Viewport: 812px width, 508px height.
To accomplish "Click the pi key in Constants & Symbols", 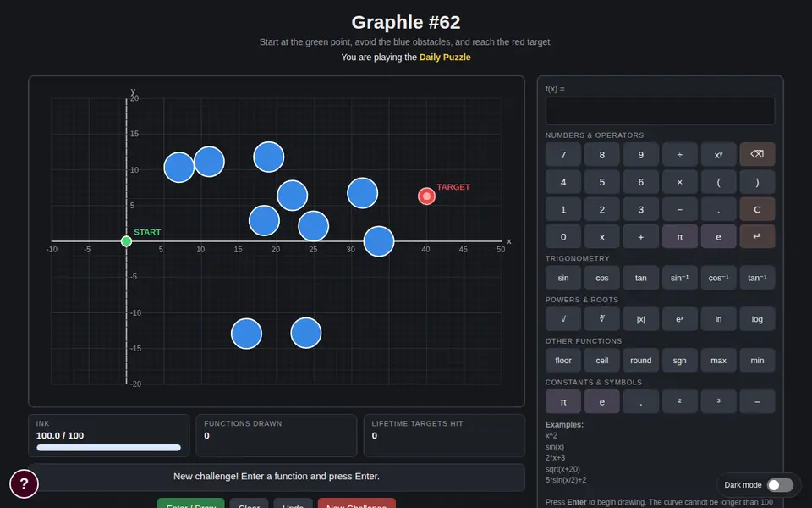I will pyautogui.click(x=563, y=401).
